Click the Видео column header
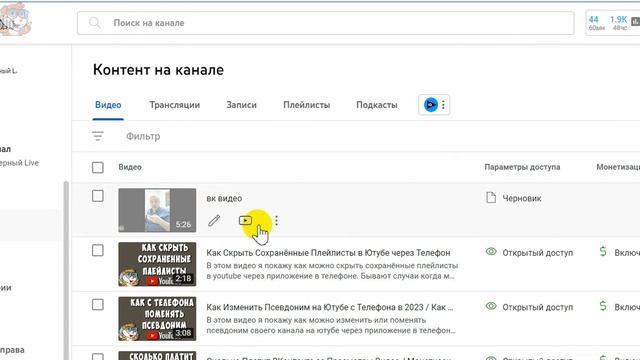The height and width of the screenshot is (360, 640). (x=130, y=167)
